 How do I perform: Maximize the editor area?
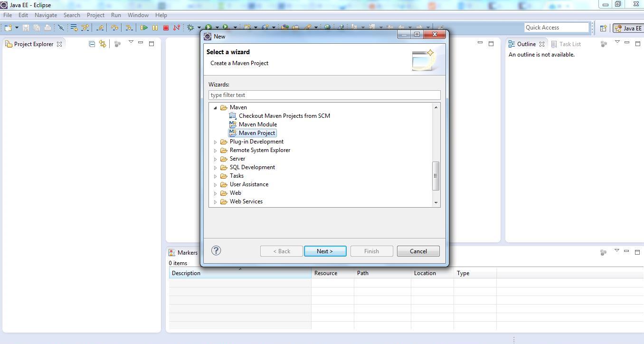[x=491, y=44]
